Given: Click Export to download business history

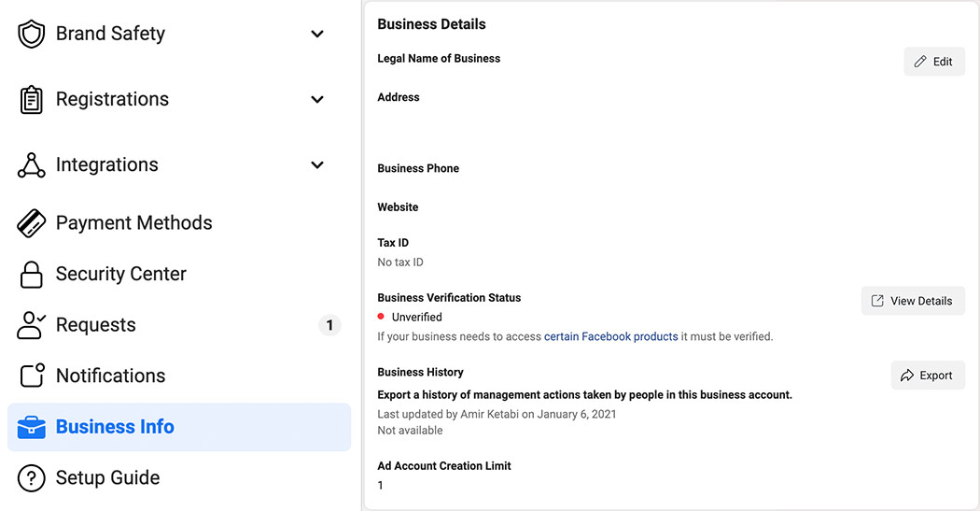Looking at the screenshot, I should click(x=928, y=376).
